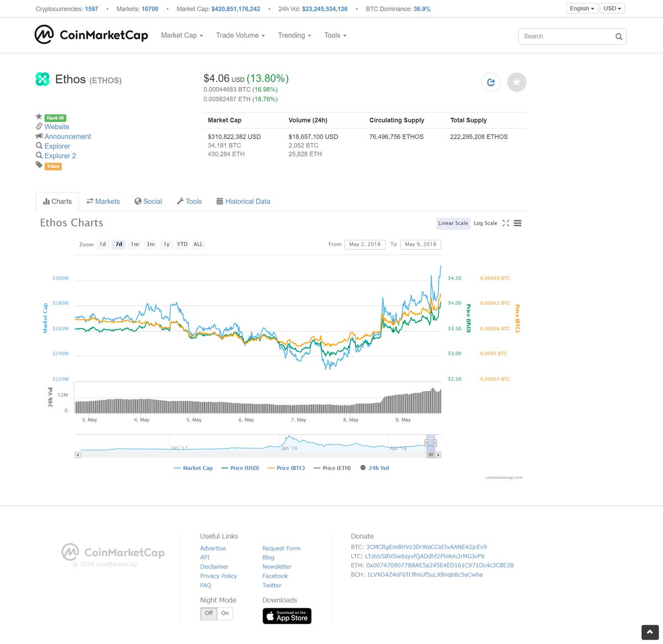Click the back-to-top arrow button

click(x=650, y=632)
